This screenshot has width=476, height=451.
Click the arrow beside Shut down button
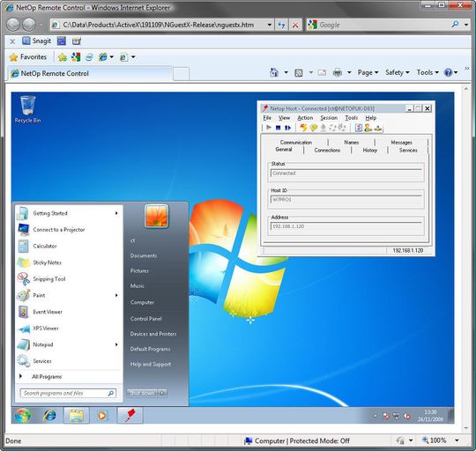tap(163, 393)
